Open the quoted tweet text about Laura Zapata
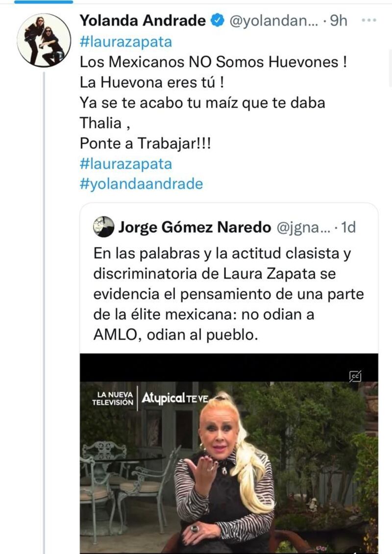The image size is (392, 554). pos(228,294)
